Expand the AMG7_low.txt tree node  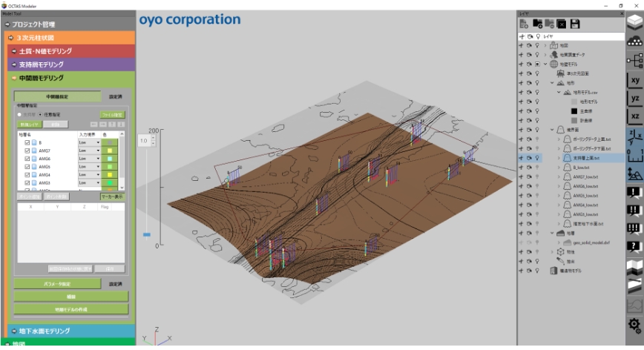point(559,177)
